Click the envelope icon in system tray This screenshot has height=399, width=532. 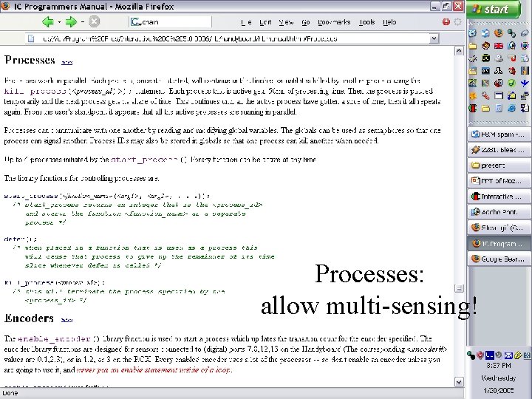[508, 355]
